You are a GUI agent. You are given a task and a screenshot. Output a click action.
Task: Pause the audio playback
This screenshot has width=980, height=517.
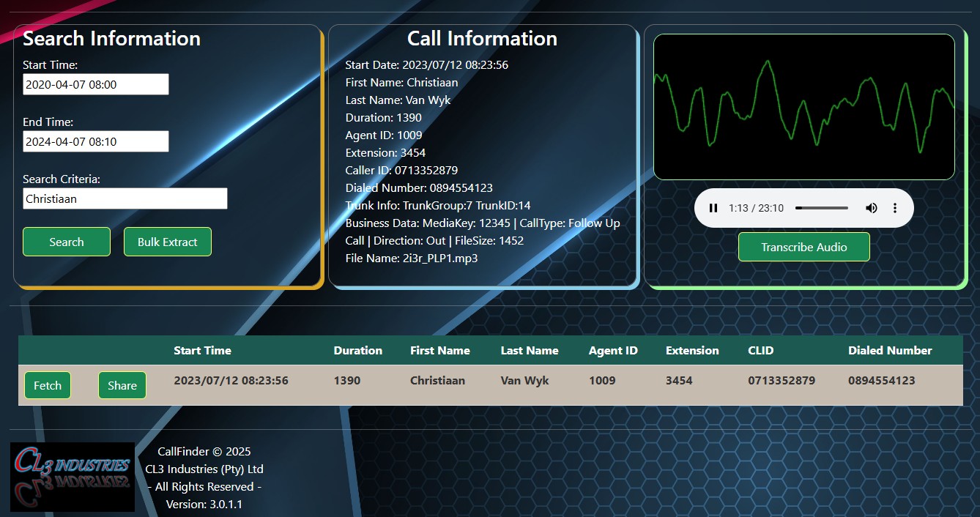(713, 208)
